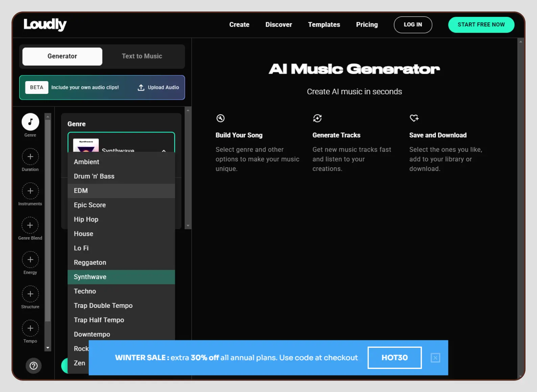The width and height of the screenshot is (537, 392).
Task: Click the genre panel scrollbar up arrow
Action: (x=188, y=110)
